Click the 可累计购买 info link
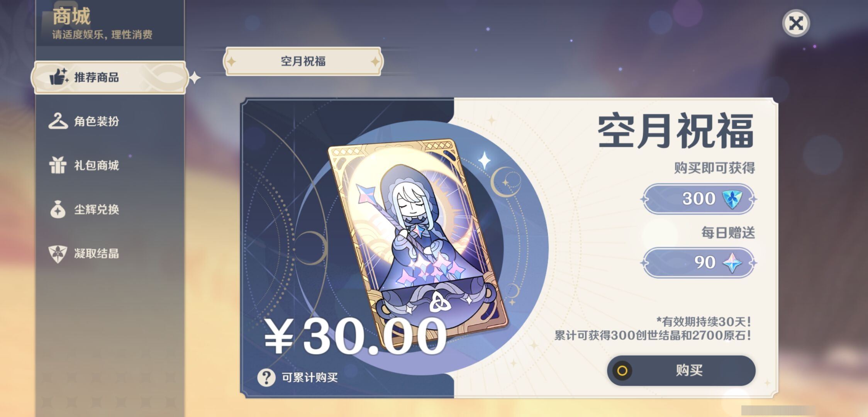This screenshot has width=868, height=417. 310,377
